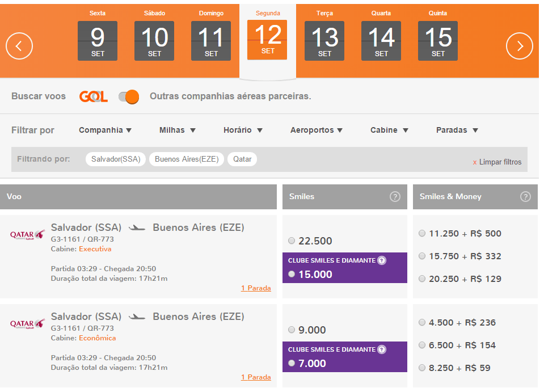Click plane icon on Econômica flight route
This screenshot has height=392, width=544.
pyautogui.click(x=137, y=317)
